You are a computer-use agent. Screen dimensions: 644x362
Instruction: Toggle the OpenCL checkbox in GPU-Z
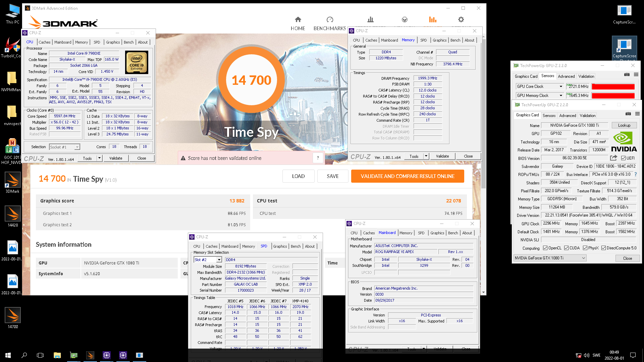(545, 248)
